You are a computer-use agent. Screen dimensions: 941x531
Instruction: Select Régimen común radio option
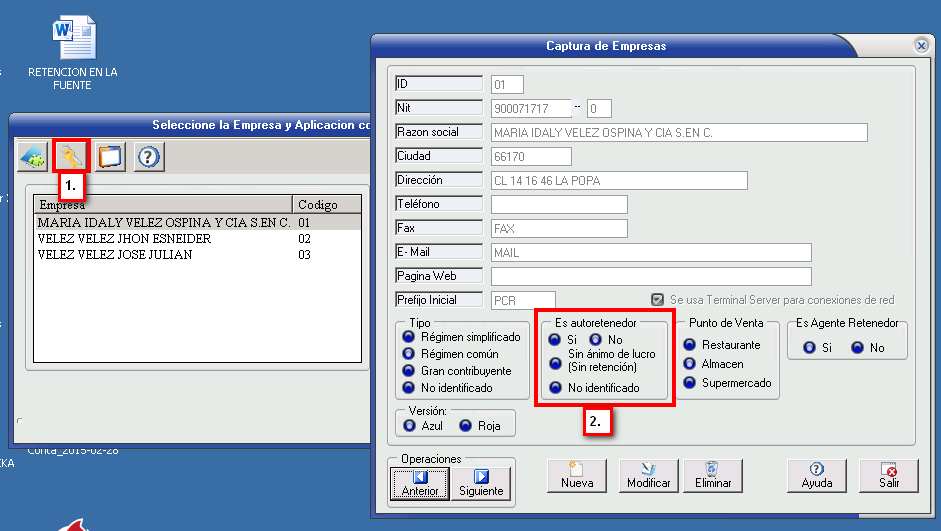pyautogui.click(x=408, y=354)
